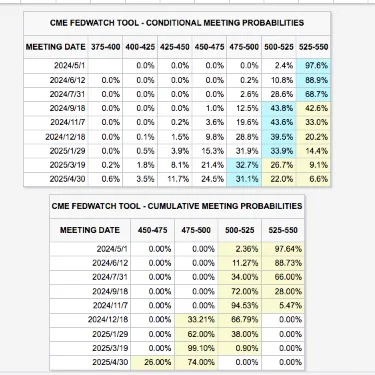The image size is (375, 375).
Task: Click the 43.8% highlighted cell
Action: [x=279, y=108]
